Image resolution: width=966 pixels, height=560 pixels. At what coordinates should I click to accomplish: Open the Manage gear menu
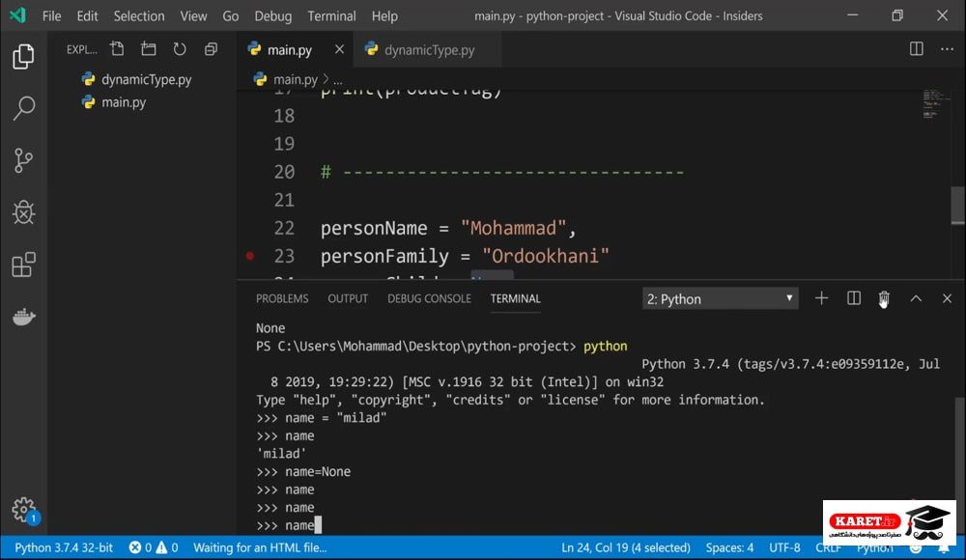coord(24,510)
